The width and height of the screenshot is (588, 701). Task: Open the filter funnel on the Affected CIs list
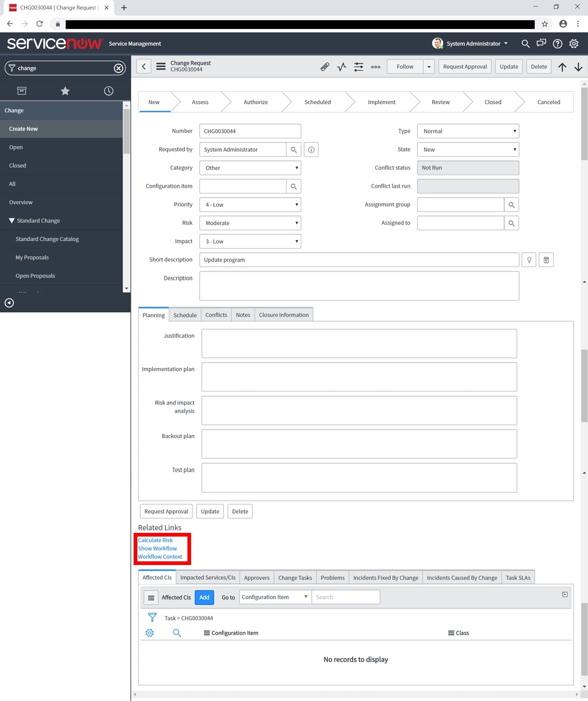[152, 617]
